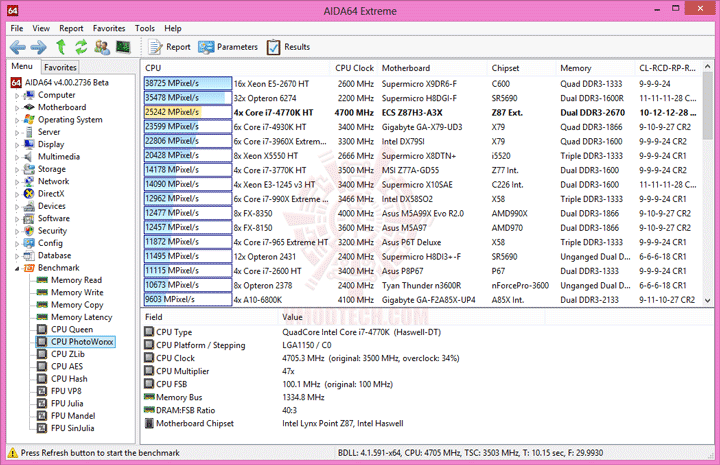Click the 38725 MPixel/s result bar
Screen dimensions: 720x465
[x=188, y=83]
